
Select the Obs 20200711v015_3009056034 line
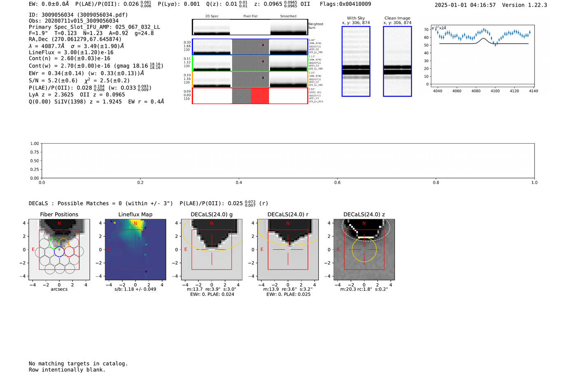point(74,21)
